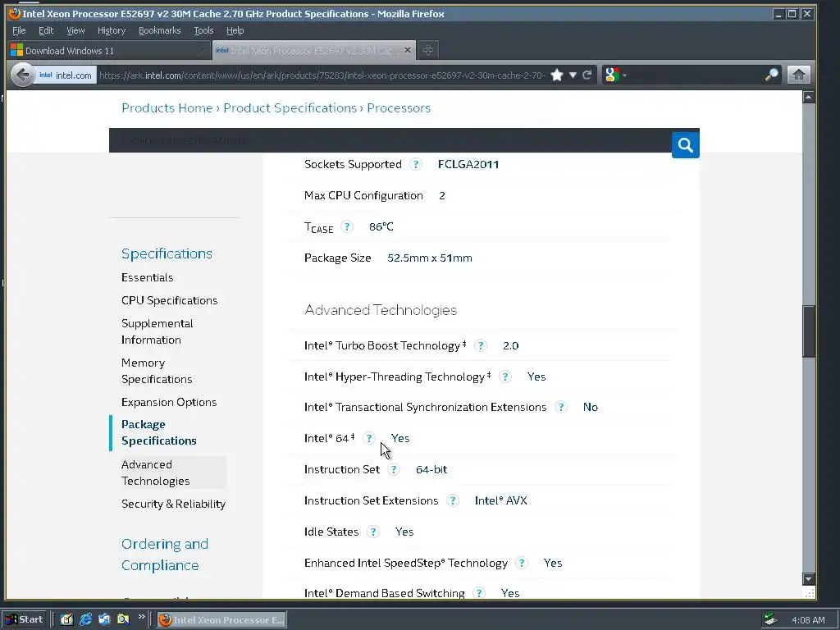Show help for Idle States
The image size is (840, 630).
pos(373,532)
